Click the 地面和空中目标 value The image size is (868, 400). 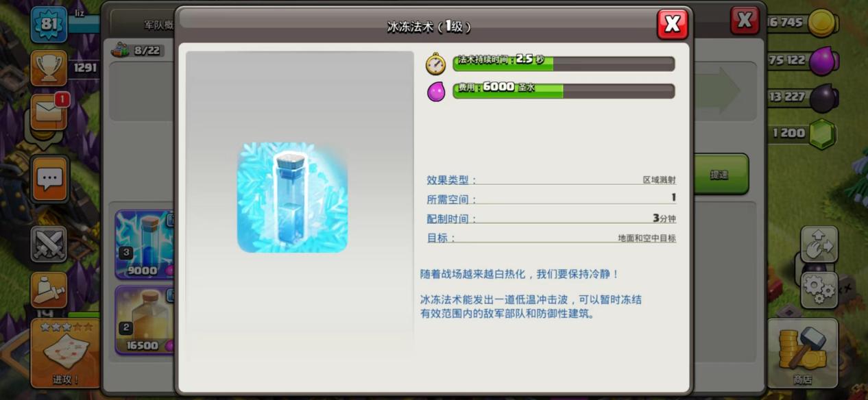coord(647,238)
